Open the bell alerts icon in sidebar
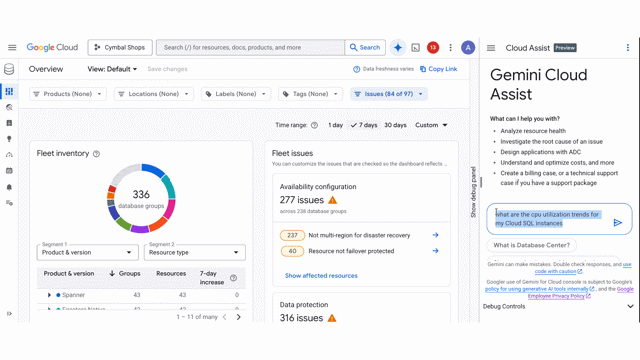Viewport: 640px width, 360px height. coord(9,187)
